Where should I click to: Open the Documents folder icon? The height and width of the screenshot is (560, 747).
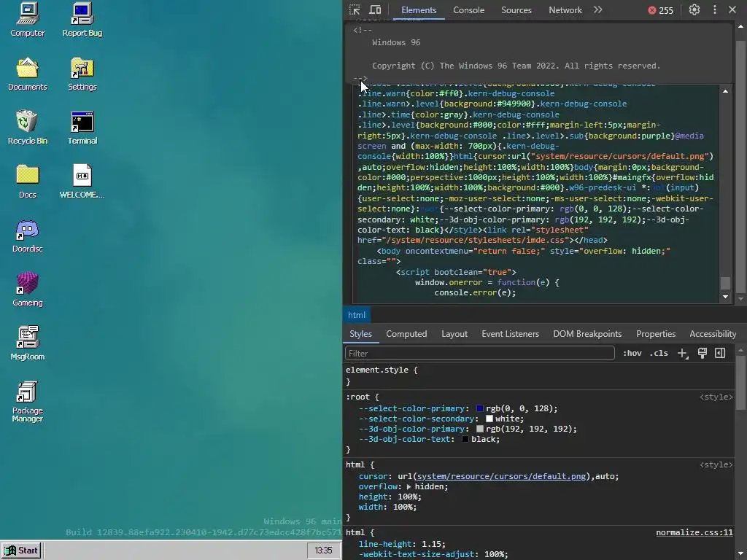[x=27, y=74]
